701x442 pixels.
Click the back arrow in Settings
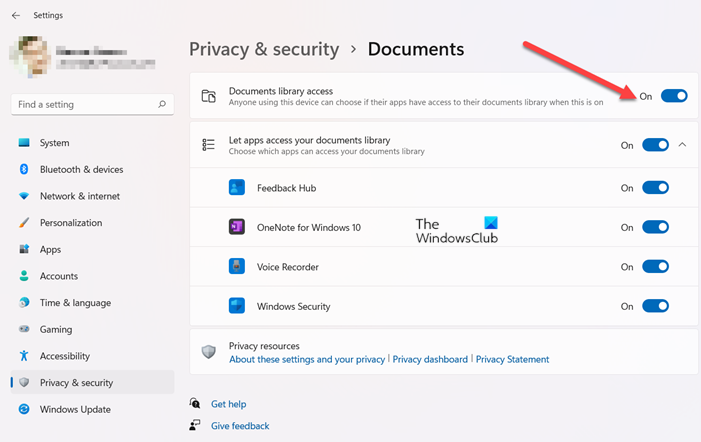(15, 15)
